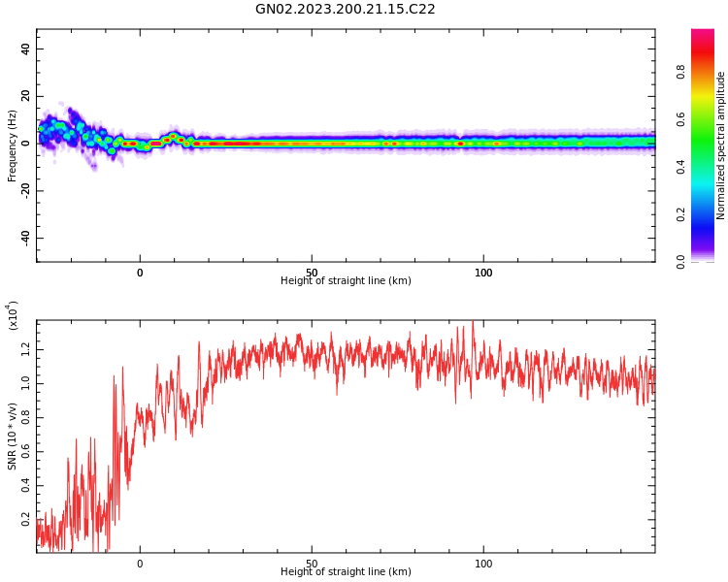
Task: Click the 'Normalized spectral amplitude' label
Action: click(720, 145)
